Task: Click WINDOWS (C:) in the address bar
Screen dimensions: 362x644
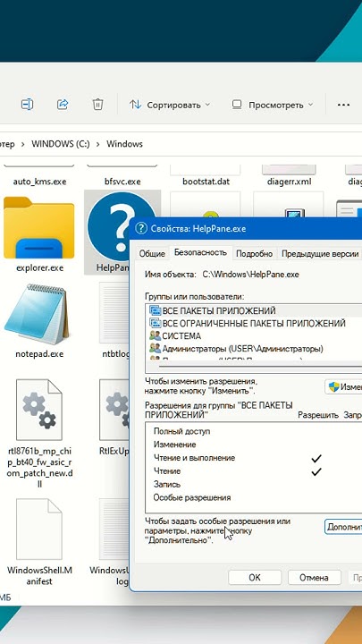Action: click(61, 144)
